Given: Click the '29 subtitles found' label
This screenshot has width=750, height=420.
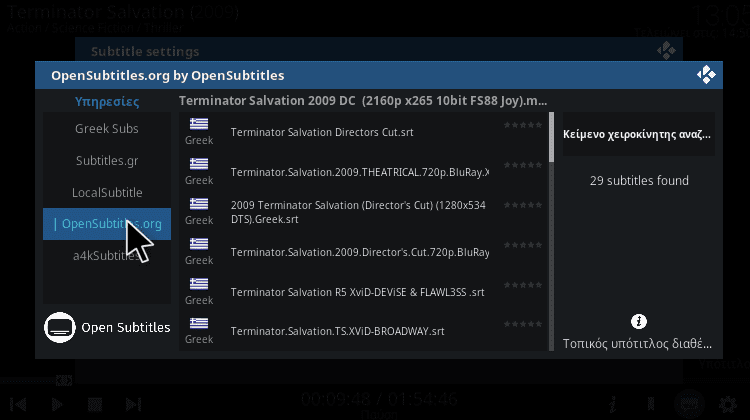Looking at the screenshot, I should point(639,181).
